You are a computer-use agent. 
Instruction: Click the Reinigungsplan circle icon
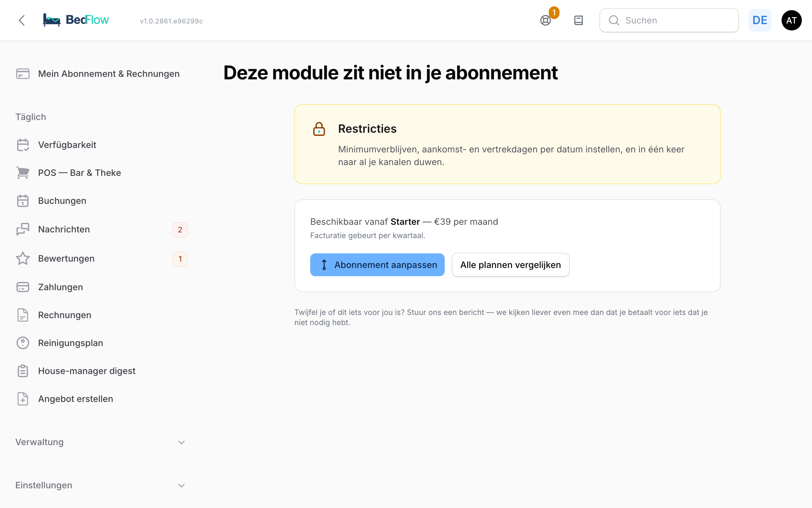23,343
